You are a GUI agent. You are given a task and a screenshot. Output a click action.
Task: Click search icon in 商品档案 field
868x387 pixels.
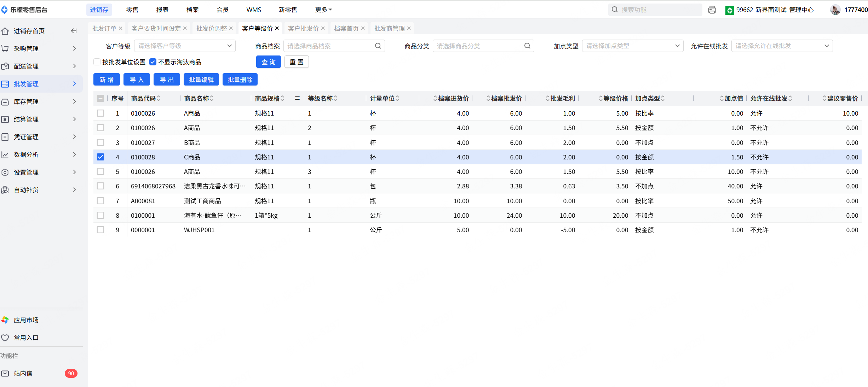378,46
